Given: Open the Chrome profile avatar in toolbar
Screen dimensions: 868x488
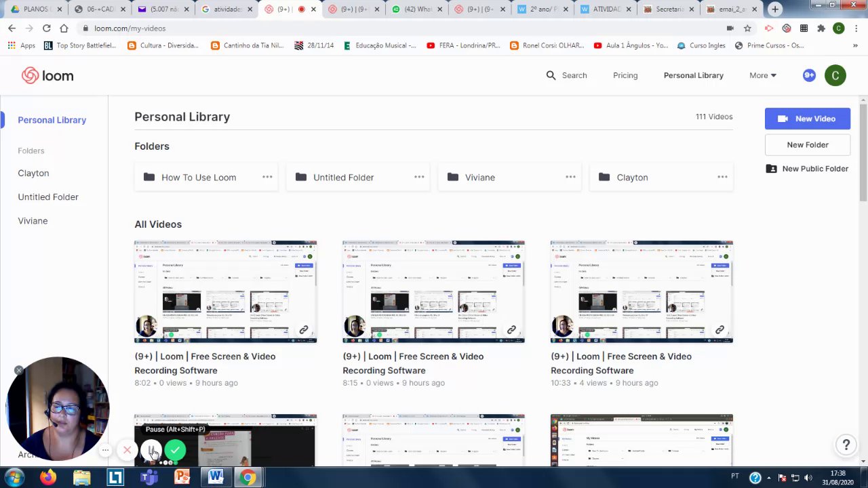Looking at the screenshot, I should [x=839, y=28].
